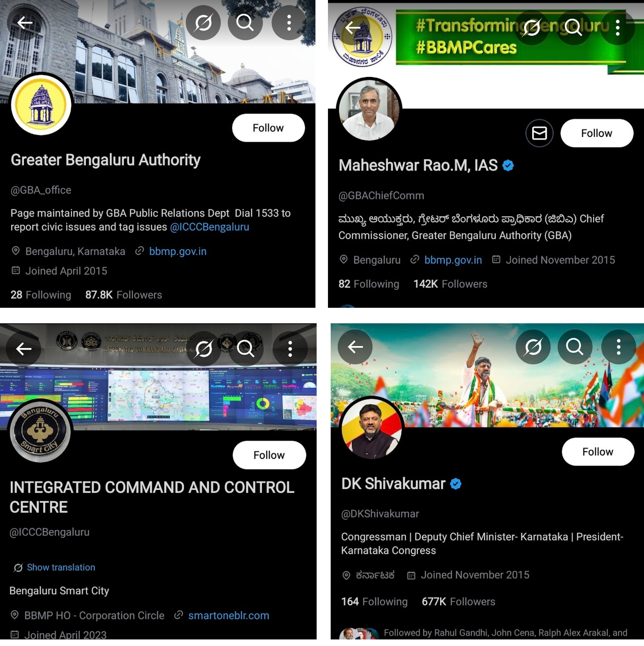Send message to Maheshwar Rao.M, IAS
Viewport: 644px width, 646px height.
point(539,133)
